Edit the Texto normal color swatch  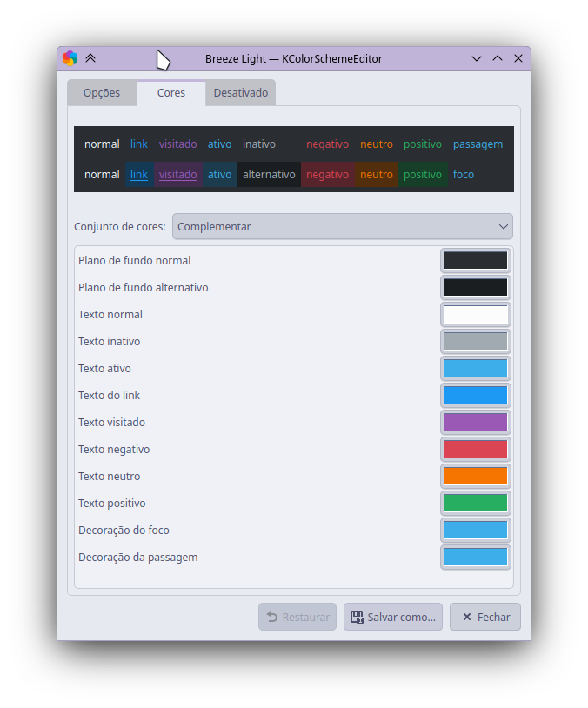click(x=476, y=315)
